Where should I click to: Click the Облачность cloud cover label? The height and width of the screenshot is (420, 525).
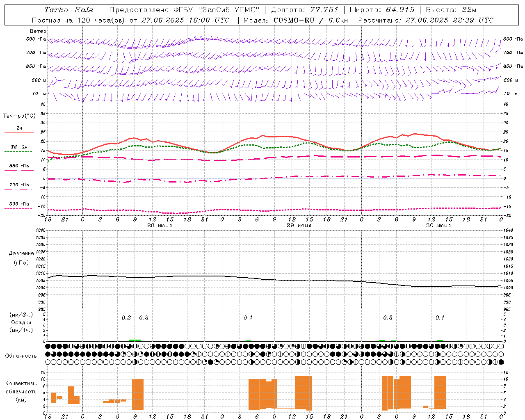21,356
